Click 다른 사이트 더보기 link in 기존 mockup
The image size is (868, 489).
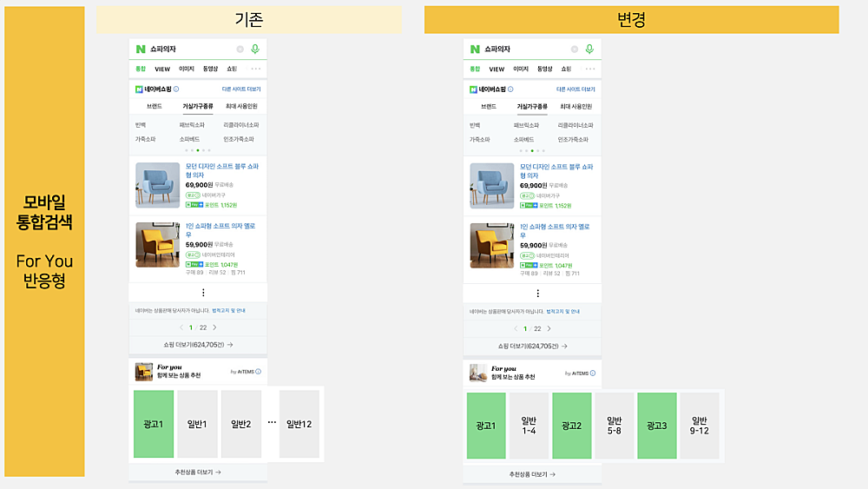click(241, 89)
